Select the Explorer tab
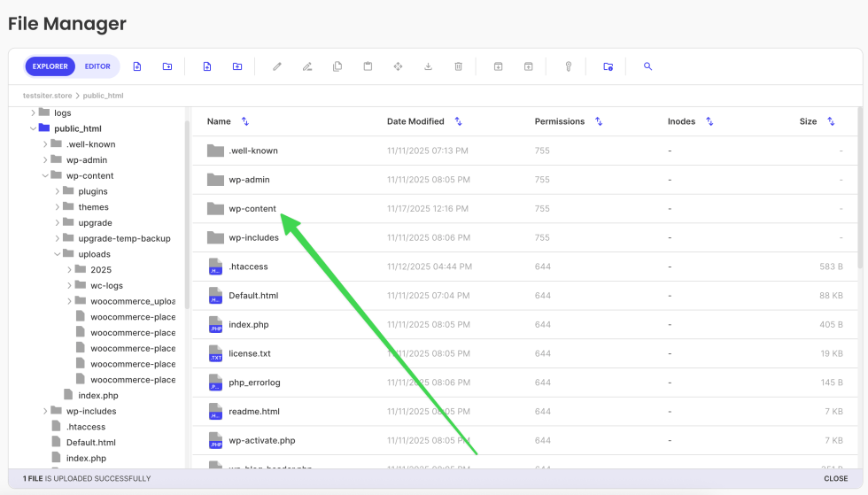Viewport: 868px width, 495px height. [x=50, y=66]
